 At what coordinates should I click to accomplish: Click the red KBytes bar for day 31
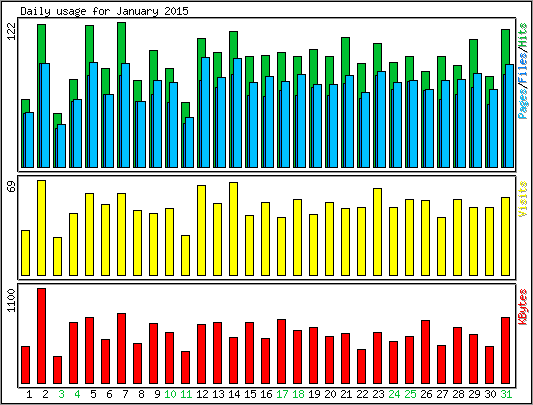click(x=505, y=351)
